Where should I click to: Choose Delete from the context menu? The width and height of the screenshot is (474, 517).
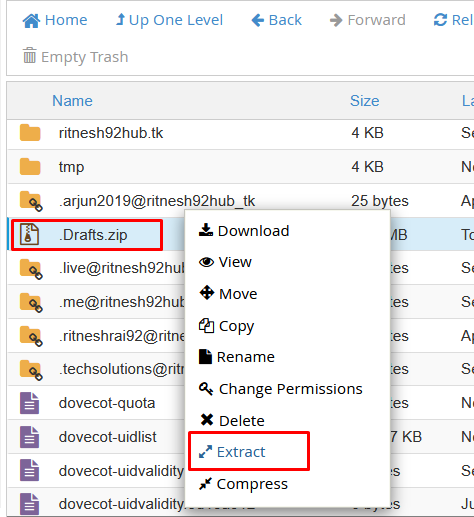coord(232,421)
